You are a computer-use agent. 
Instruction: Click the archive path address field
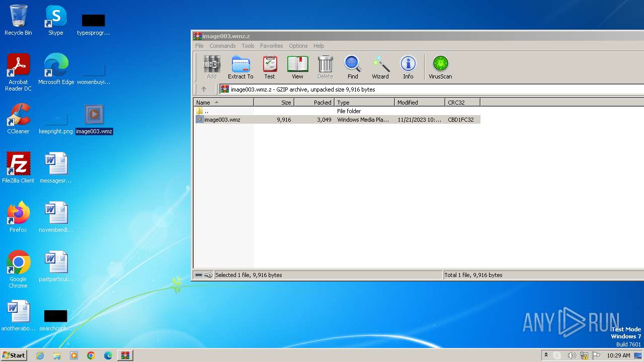tap(432, 89)
